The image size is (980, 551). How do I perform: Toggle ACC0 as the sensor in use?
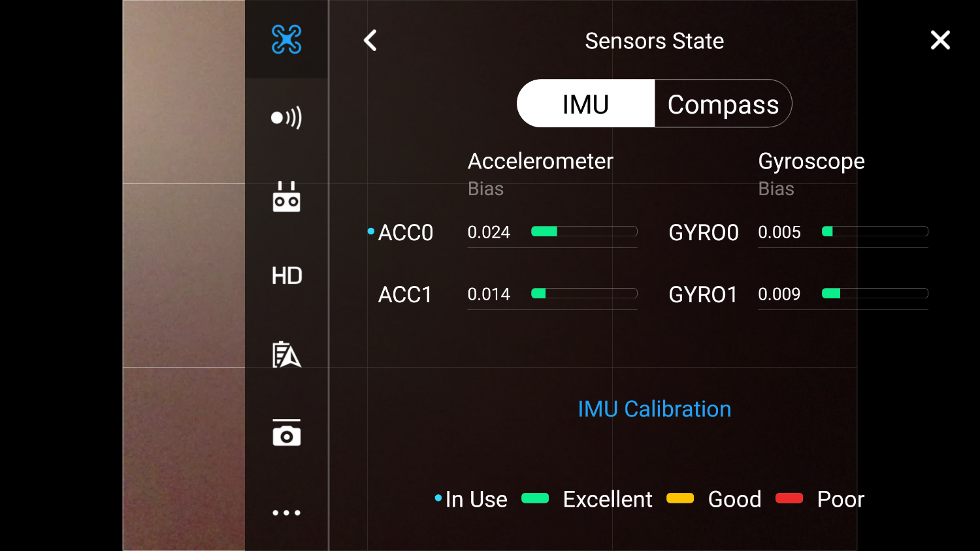pyautogui.click(x=370, y=230)
